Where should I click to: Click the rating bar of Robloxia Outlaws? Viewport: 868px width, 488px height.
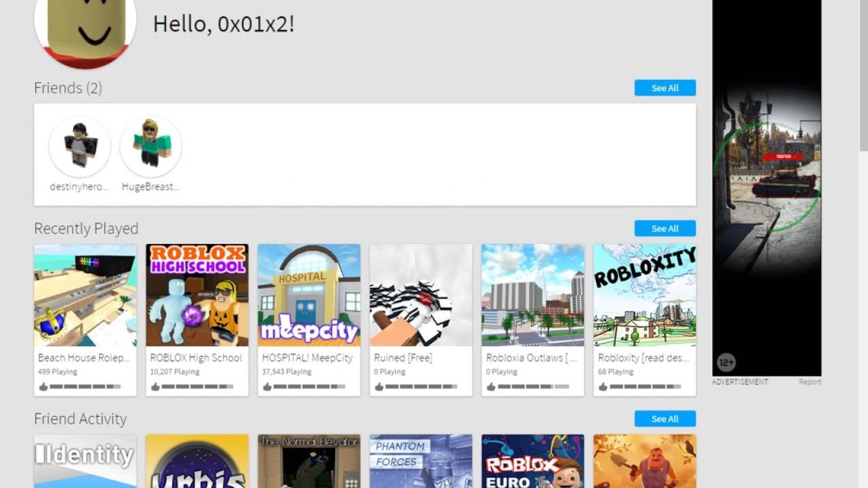pos(533,387)
